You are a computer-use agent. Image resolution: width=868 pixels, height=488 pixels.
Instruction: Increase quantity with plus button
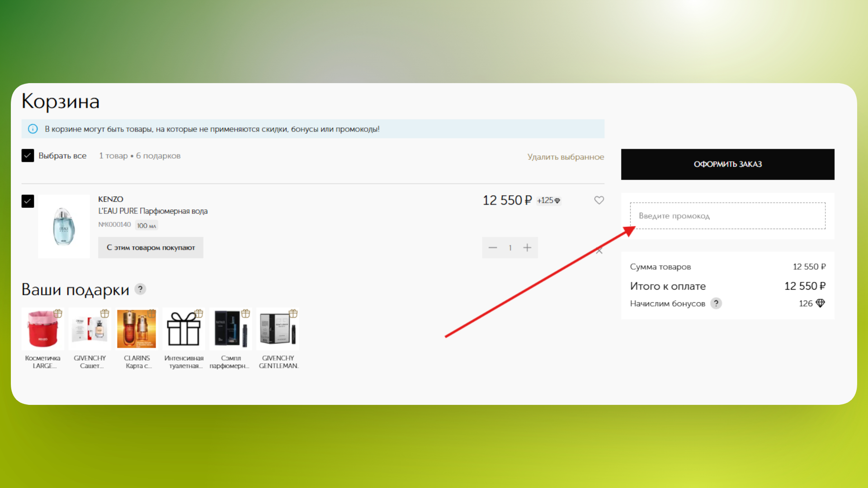coord(527,248)
